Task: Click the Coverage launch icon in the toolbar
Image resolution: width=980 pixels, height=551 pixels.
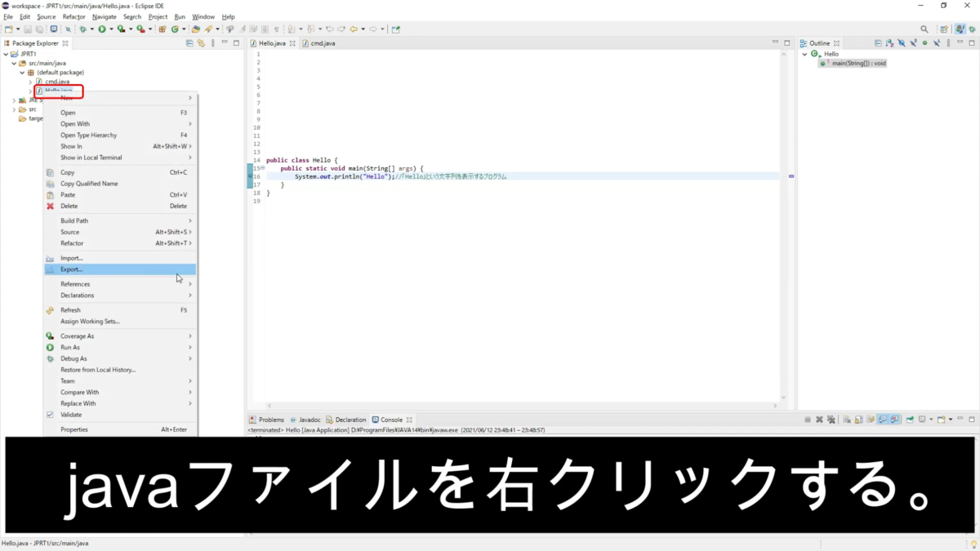Action: [120, 29]
